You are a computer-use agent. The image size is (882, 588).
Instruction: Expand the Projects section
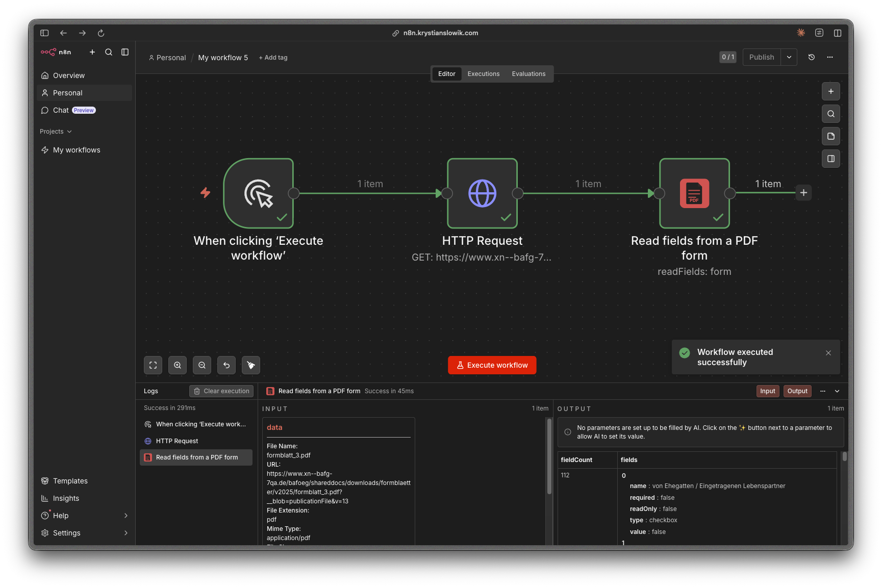56,132
